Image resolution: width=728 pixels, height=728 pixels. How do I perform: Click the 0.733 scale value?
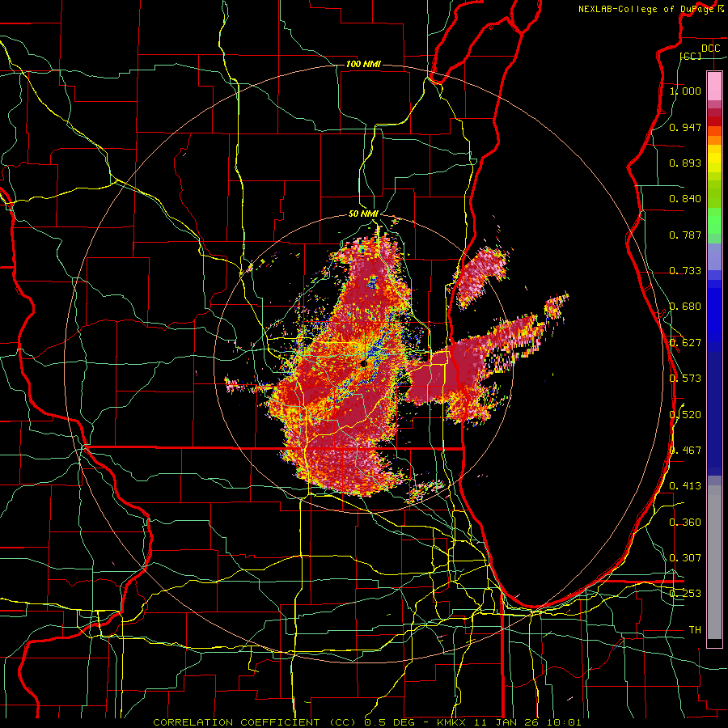[x=685, y=271]
